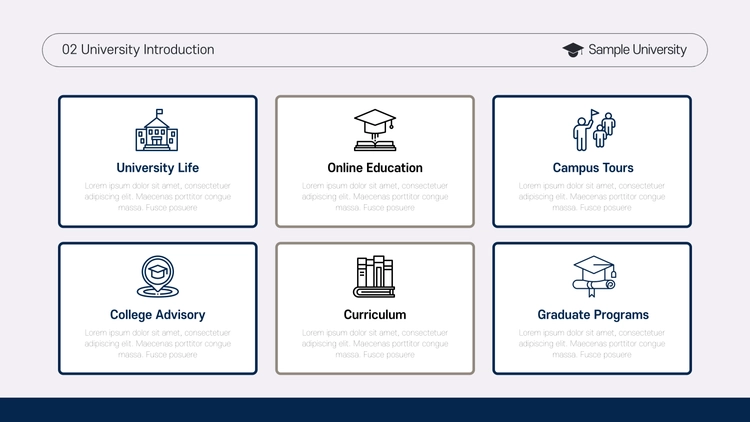Select the lorem ipsum text under University Life
Image resolution: width=750 pixels, height=422 pixels.
[x=157, y=197]
